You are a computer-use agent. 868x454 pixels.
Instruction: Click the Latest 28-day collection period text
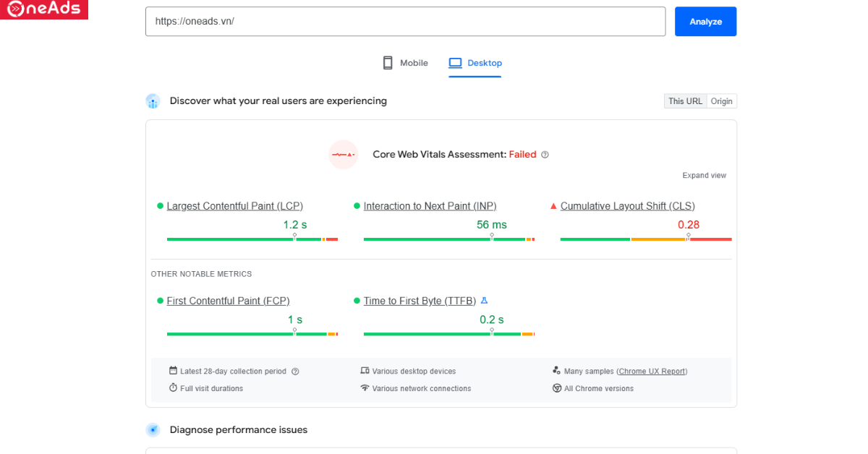[x=234, y=372]
